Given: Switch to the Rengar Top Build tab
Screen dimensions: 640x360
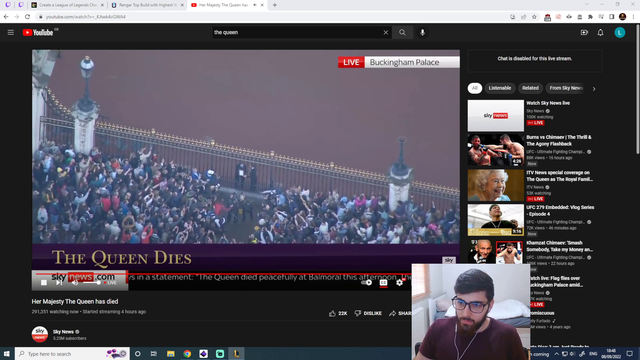Looking at the screenshot, I should click(147, 5).
